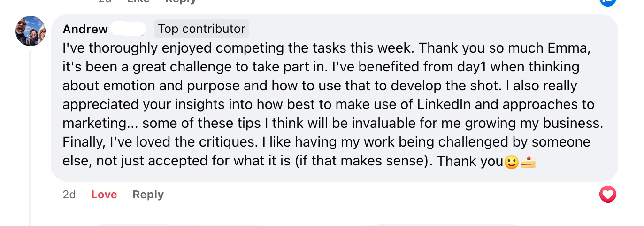Reply to Andrew's comment
The height and width of the screenshot is (226, 644).
pyautogui.click(x=148, y=195)
